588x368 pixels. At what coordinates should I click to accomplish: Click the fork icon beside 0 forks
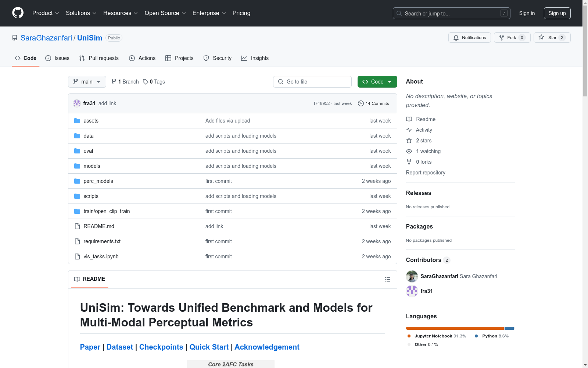coord(409,162)
